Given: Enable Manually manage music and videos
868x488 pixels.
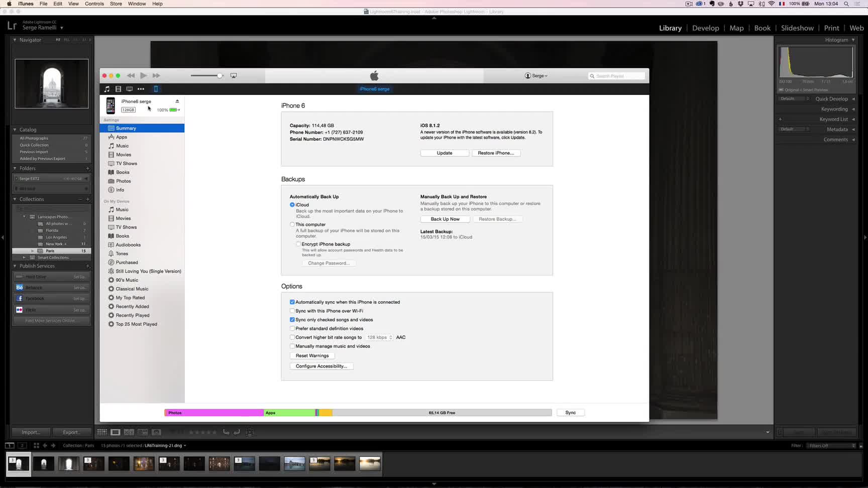Looking at the screenshot, I should pyautogui.click(x=292, y=346).
